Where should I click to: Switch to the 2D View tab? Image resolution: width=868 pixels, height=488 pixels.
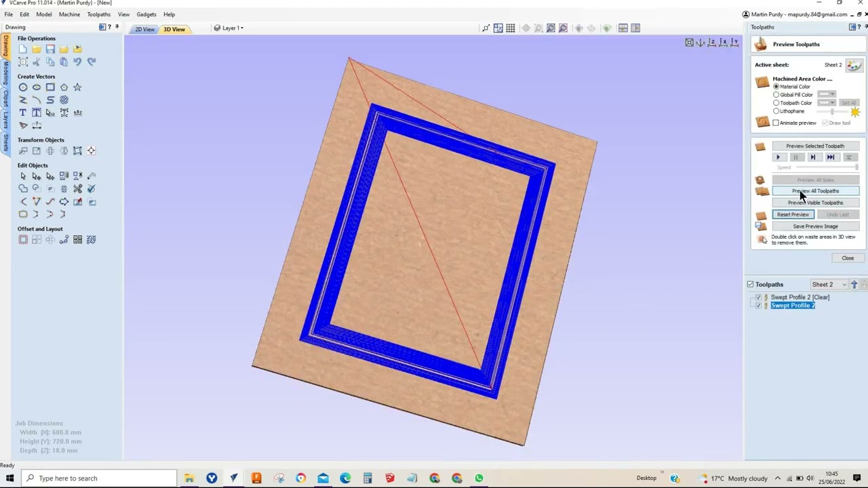pyautogui.click(x=144, y=29)
